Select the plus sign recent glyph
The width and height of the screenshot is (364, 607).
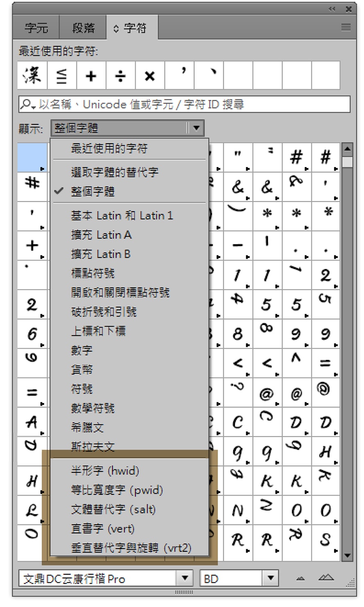pos(91,76)
